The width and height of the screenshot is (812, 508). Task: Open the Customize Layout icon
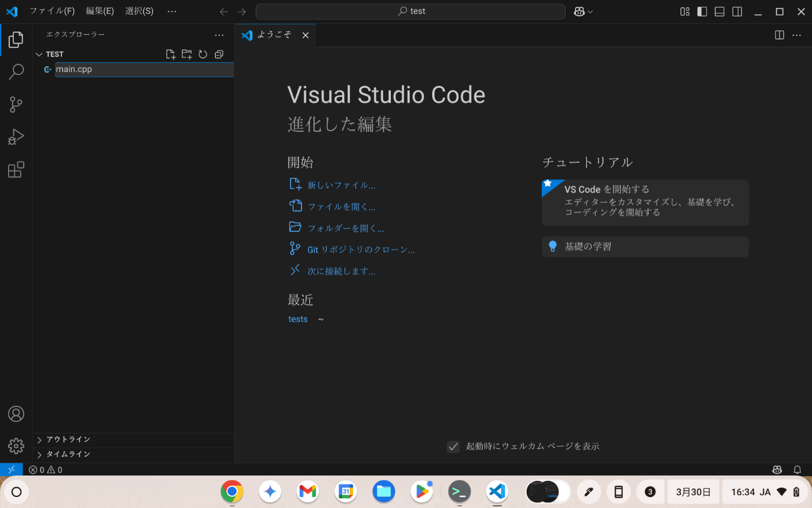685,12
